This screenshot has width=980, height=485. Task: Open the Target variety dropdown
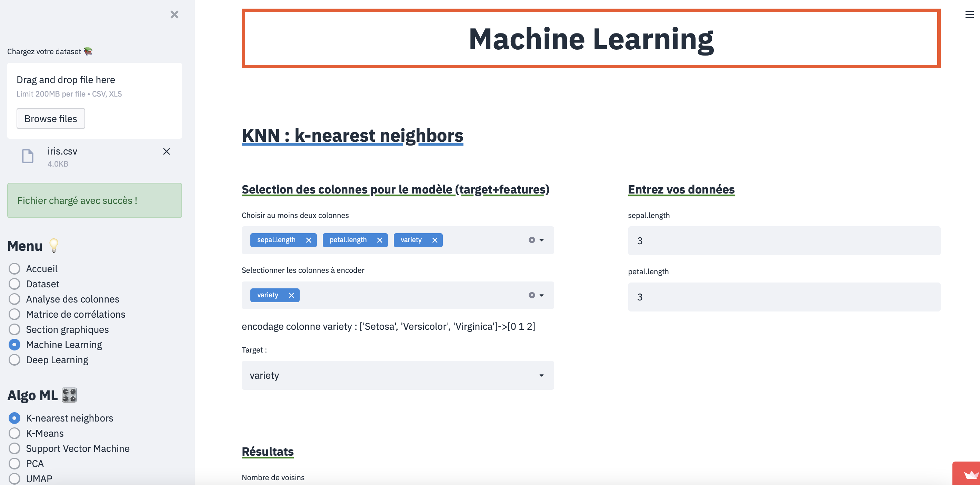[x=398, y=375]
